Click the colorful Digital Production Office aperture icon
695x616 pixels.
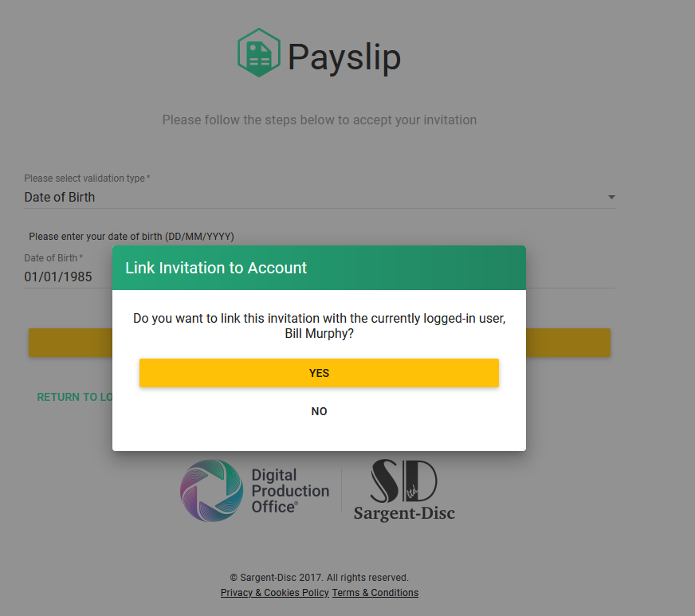point(211,491)
